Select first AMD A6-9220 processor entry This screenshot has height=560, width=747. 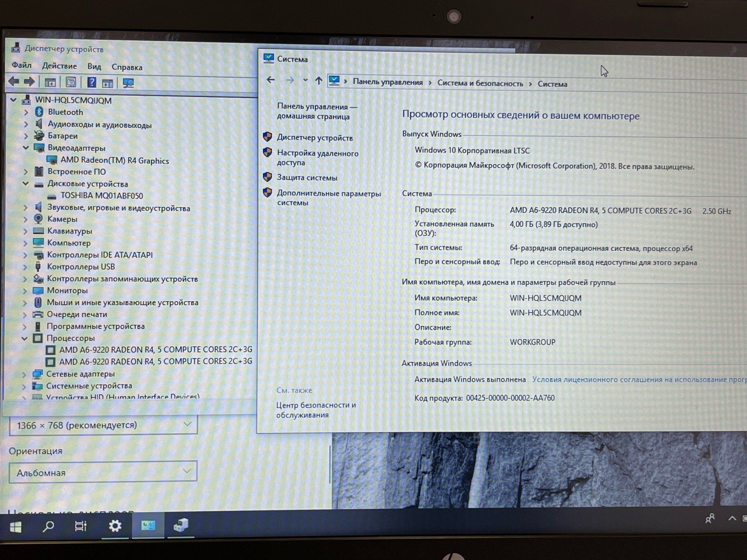tap(156, 349)
